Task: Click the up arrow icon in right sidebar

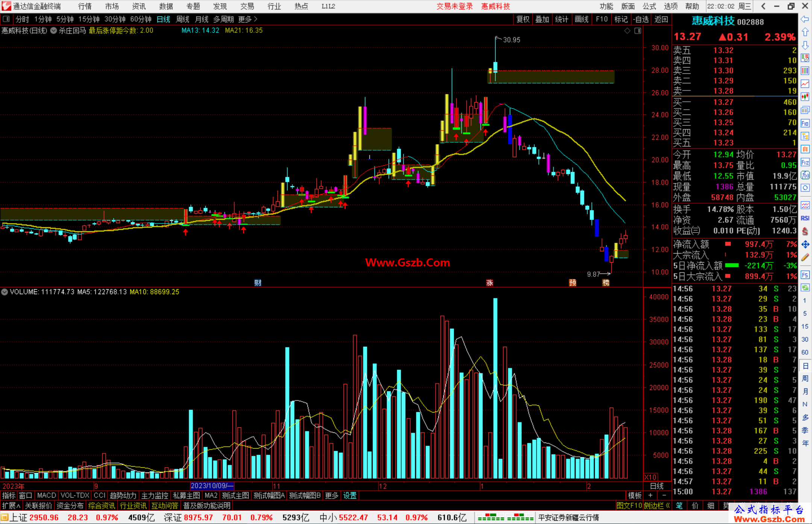Action: click(x=805, y=32)
